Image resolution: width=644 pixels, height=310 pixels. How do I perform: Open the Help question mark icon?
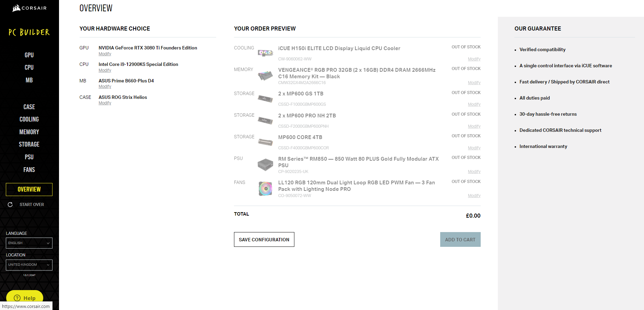coord(17,298)
